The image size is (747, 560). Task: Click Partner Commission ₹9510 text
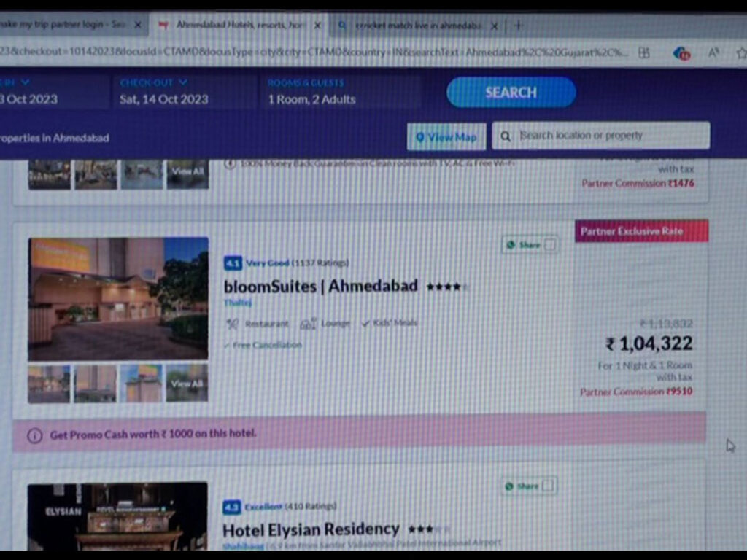(x=636, y=392)
